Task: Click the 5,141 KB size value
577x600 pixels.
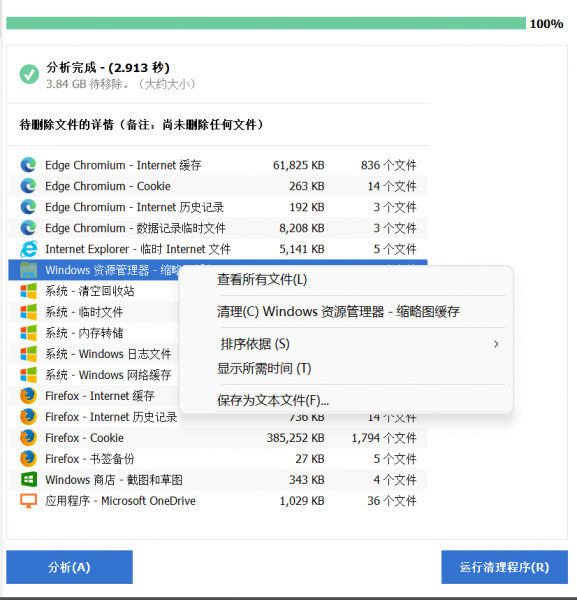Action: click(302, 249)
